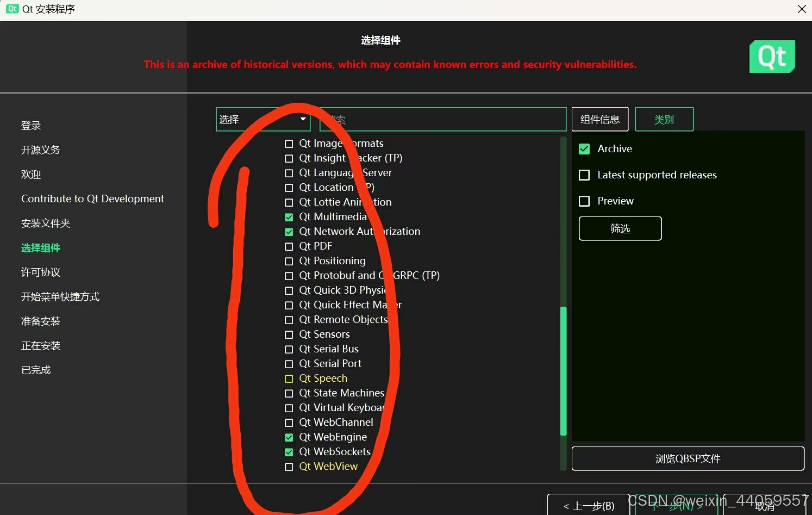Uncheck the Qt Multimedia component
The image size is (812, 515).
click(289, 216)
